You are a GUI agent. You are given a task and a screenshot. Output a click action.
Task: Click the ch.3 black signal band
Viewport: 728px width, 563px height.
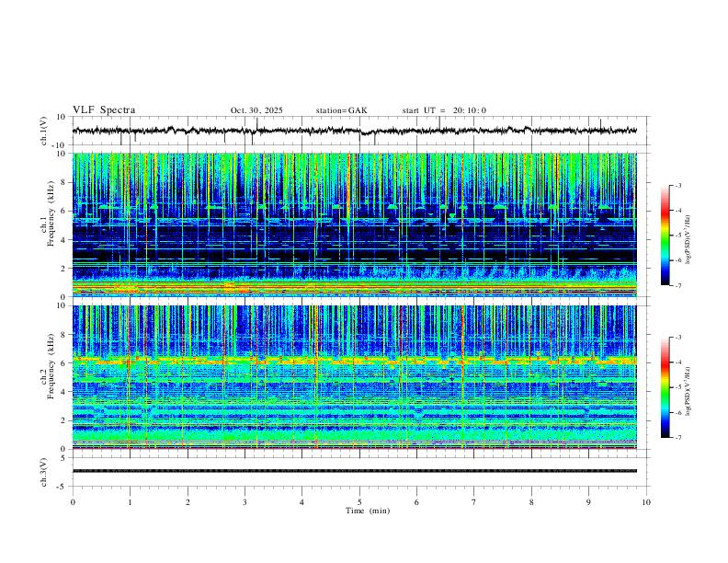(355, 471)
